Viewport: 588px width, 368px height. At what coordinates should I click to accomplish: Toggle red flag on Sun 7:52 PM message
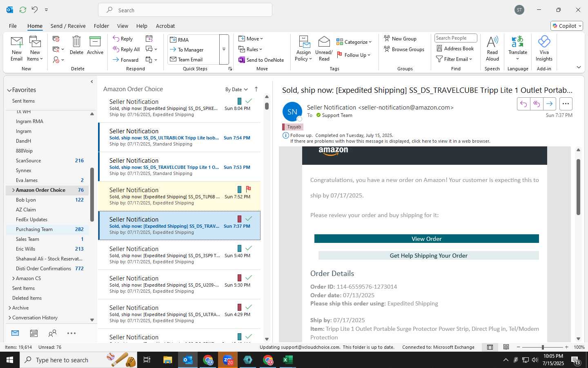(x=248, y=189)
